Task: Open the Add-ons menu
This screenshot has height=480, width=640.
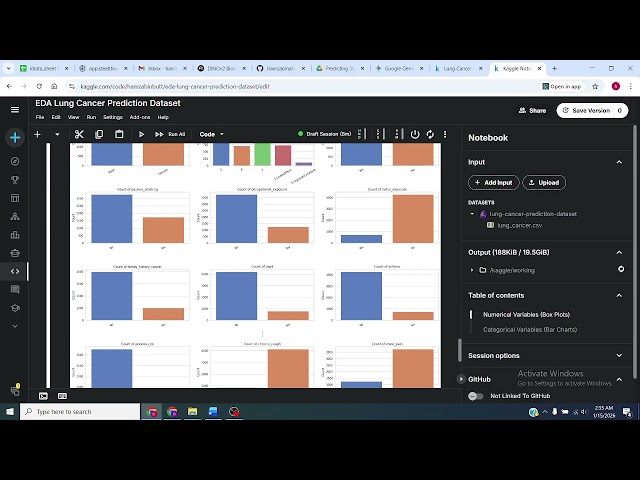Action: [140, 117]
